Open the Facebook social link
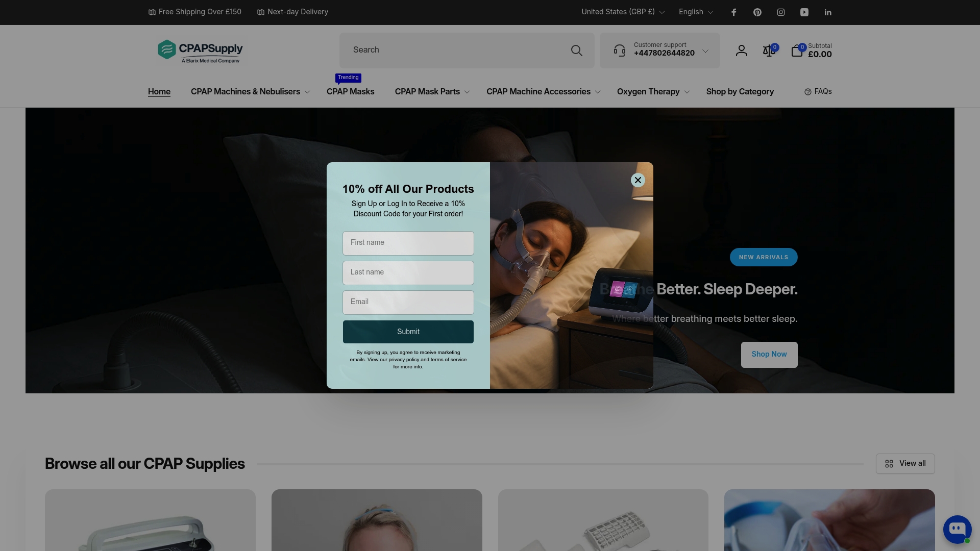The height and width of the screenshot is (551, 980). pos(733,12)
